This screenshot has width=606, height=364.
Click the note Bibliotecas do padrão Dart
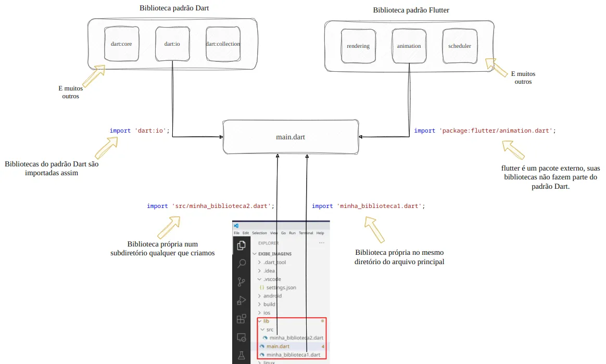(x=52, y=168)
